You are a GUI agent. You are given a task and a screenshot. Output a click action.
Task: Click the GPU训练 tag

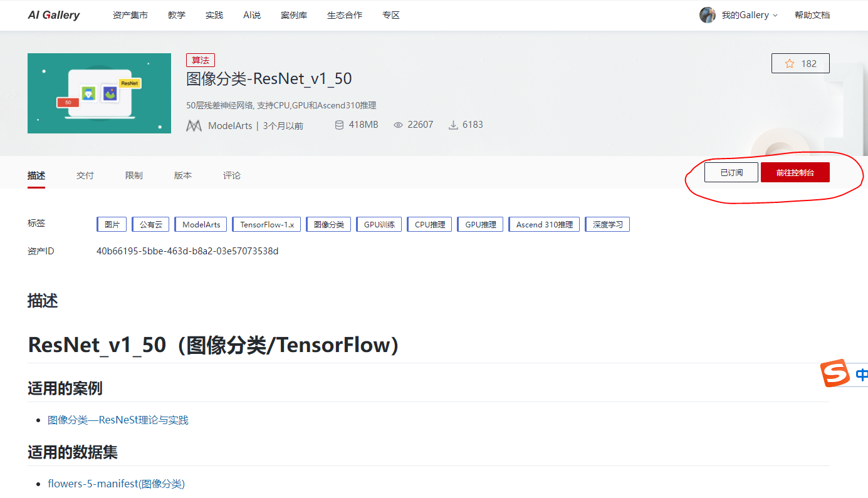(x=379, y=224)
